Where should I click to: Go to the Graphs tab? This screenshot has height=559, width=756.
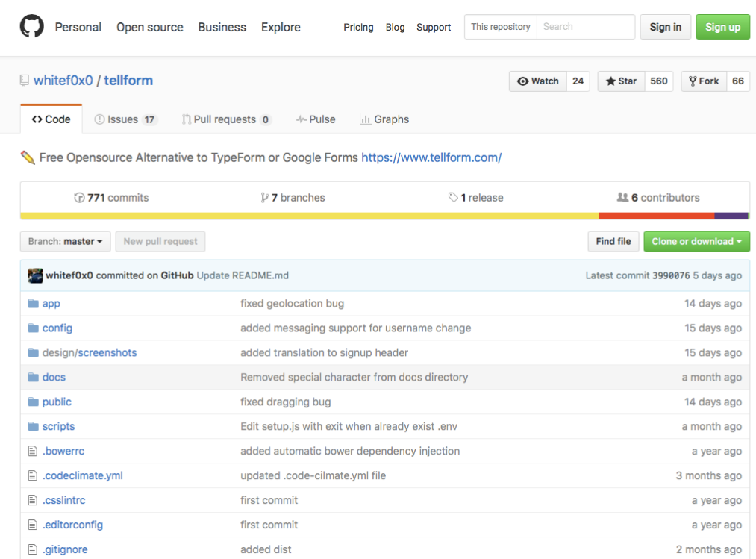384,119
